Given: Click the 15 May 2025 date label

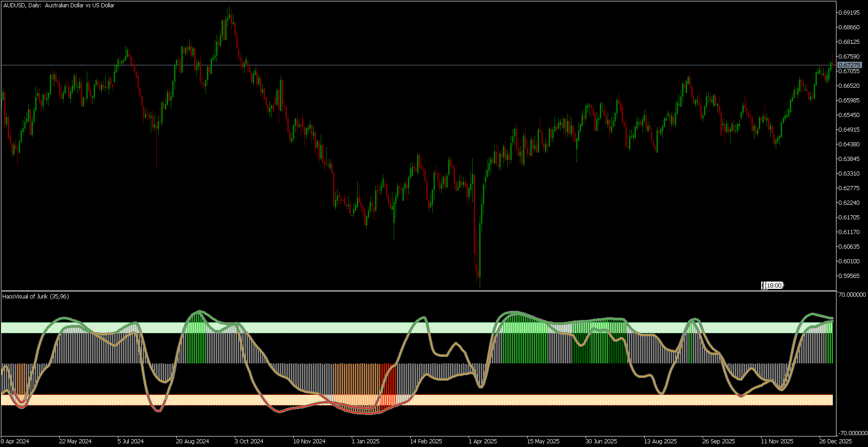Looking at the screenshot, I should [543, 442].
